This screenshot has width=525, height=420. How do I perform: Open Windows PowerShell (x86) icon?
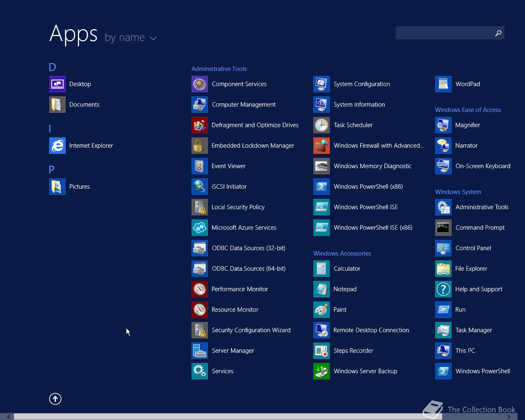[x=322, y=187]
